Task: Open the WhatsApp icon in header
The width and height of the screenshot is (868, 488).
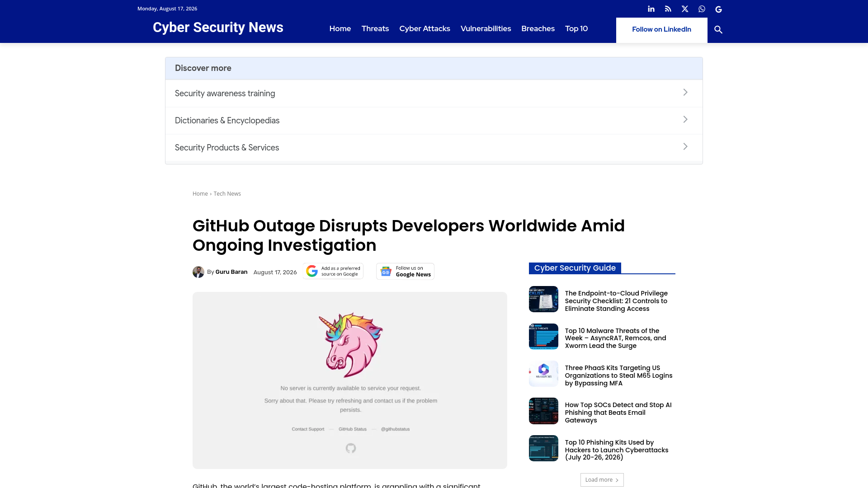Action: pos(702,9)
